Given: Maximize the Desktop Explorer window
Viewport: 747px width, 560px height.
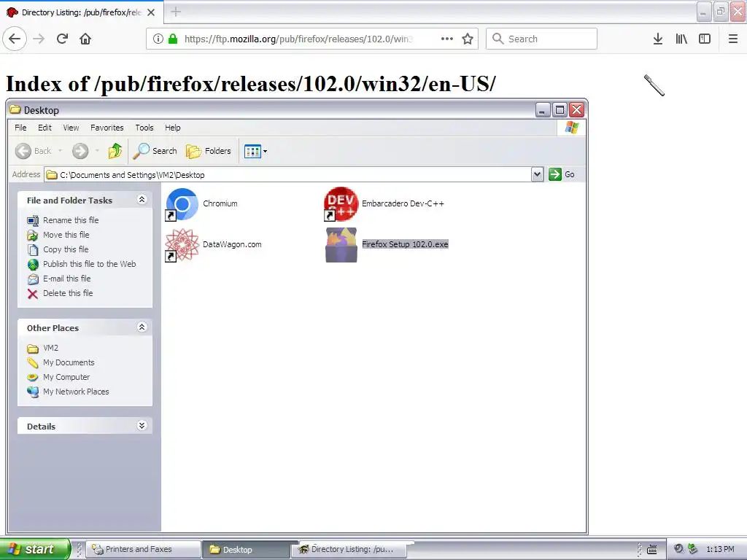Looking at the screenshot, I should click(x=560, y=110).
